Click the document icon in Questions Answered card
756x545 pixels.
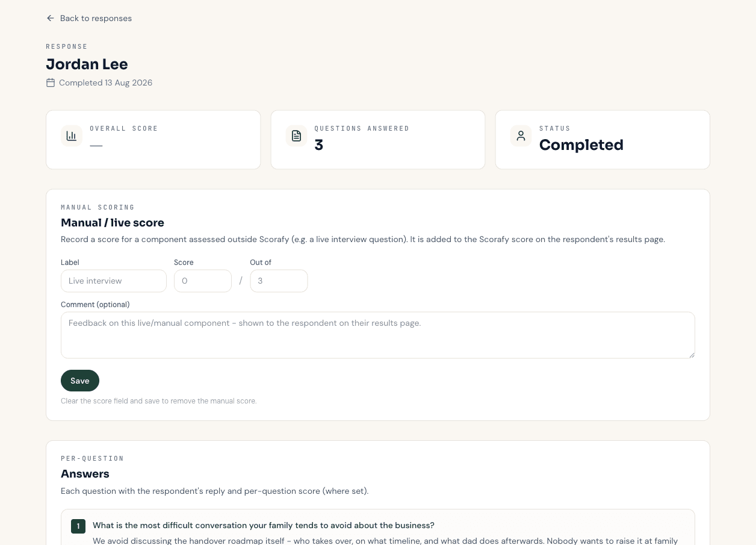pyautogui.click(x=296, y=135)
